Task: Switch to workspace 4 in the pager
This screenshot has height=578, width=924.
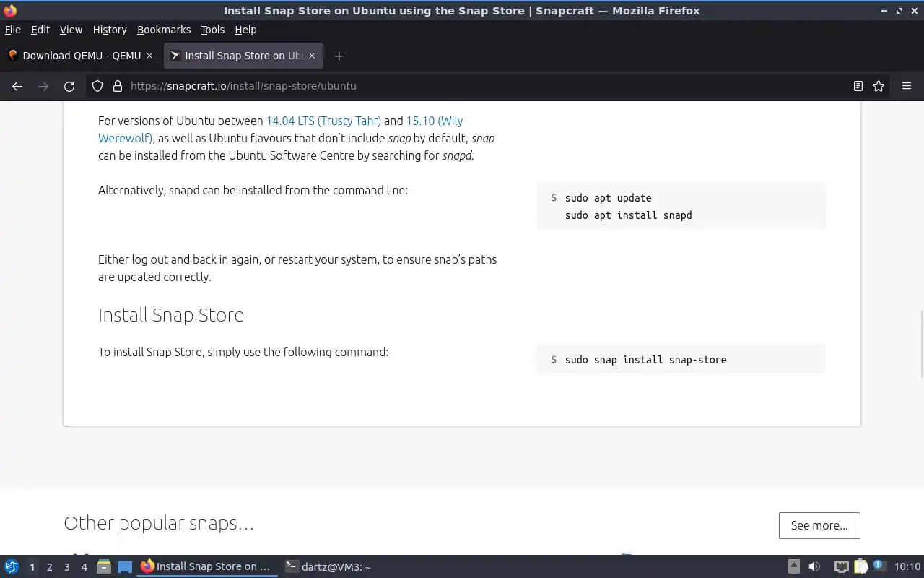Action: coord(84,567)
